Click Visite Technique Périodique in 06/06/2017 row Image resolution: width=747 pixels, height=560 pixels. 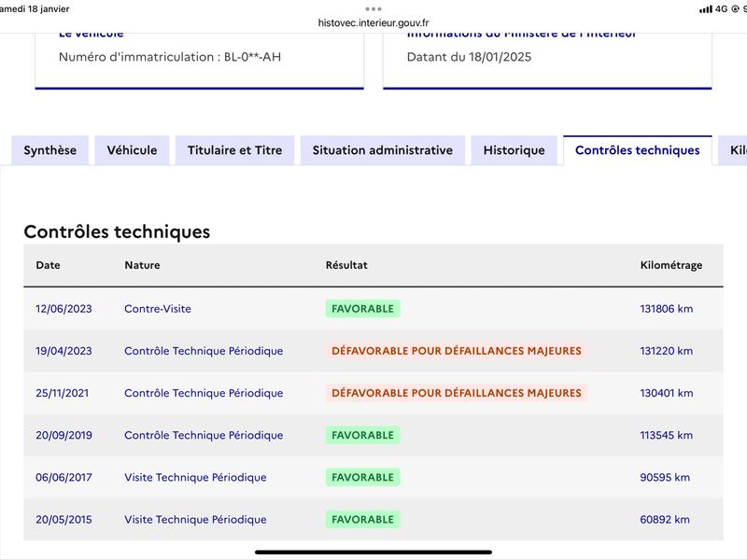[x=195, y=478]
